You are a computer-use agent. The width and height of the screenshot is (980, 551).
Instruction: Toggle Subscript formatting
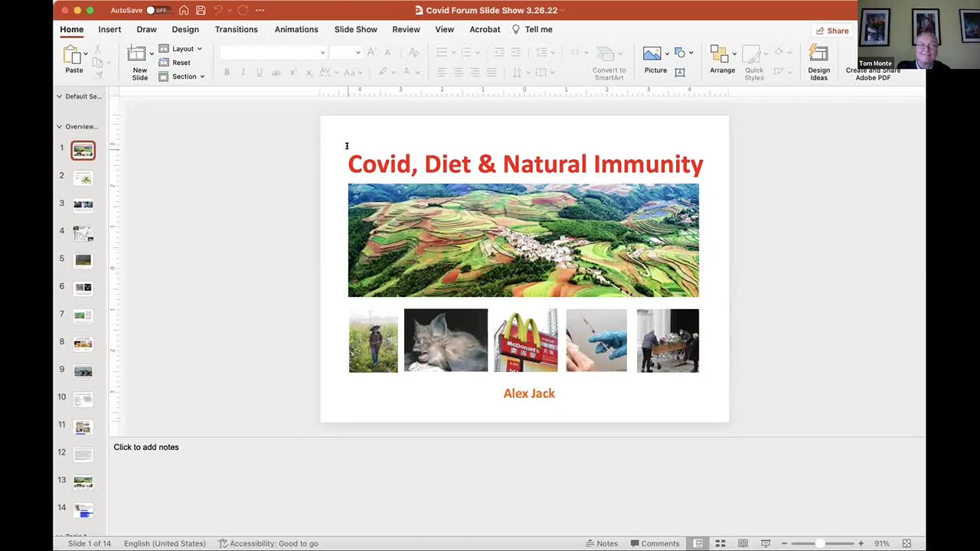(309, 72)
